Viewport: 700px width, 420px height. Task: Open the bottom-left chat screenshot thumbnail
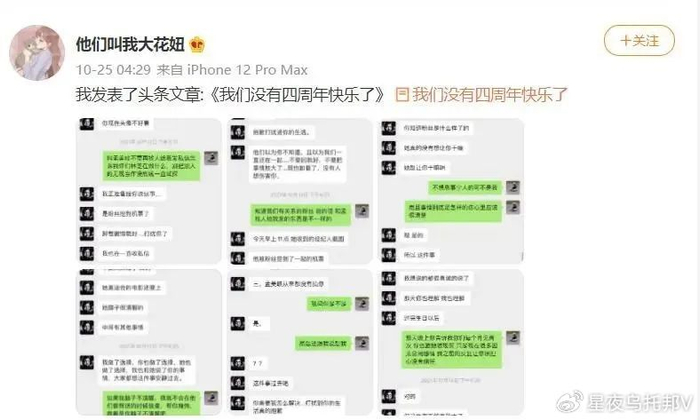click(149, 342)
